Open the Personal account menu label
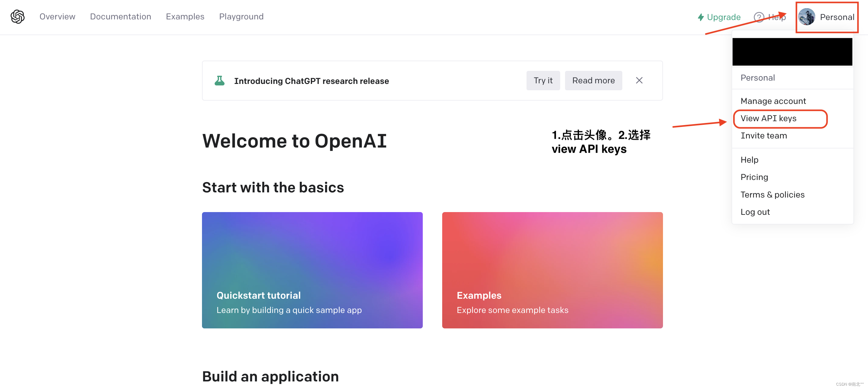Image resolution: width=868 pixels, height=389 pixels. pyautogui.click(x=837, y=17)
